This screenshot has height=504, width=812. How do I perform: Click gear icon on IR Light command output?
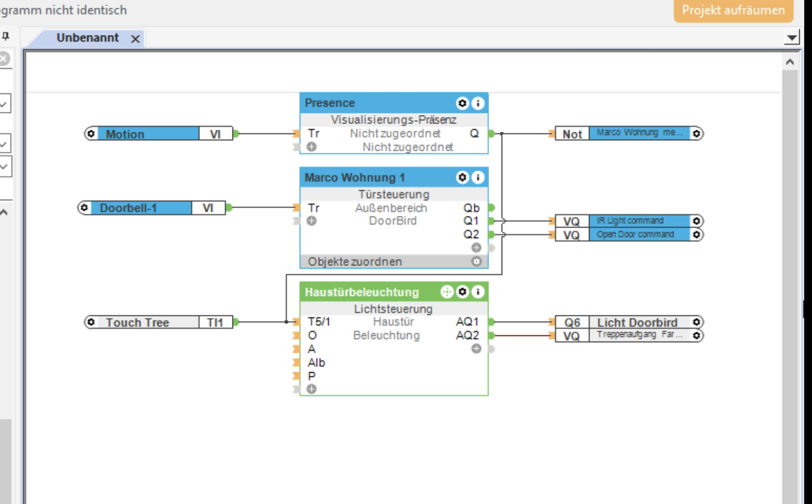click(696, 221)
